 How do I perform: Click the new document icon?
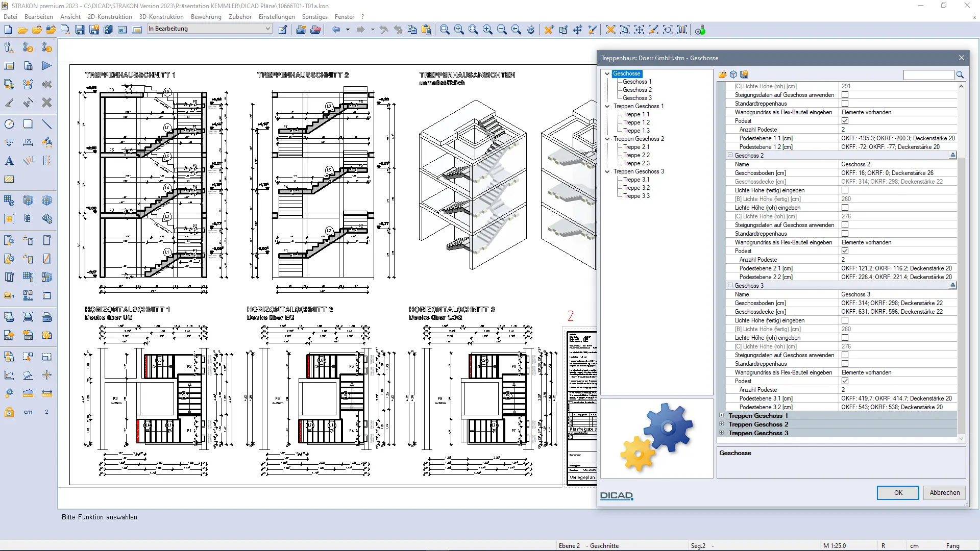[8, 30]
